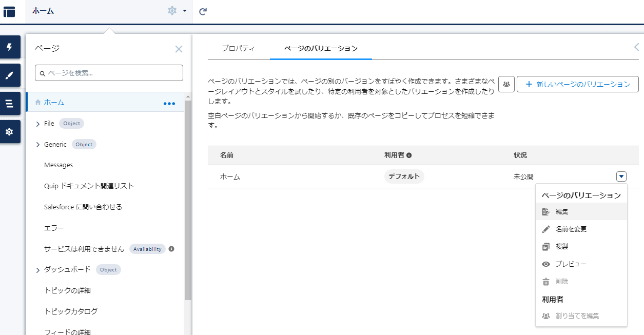The image size is (644, 335).
Task: Select トピックカタログ page
Action: click(71, 311)
